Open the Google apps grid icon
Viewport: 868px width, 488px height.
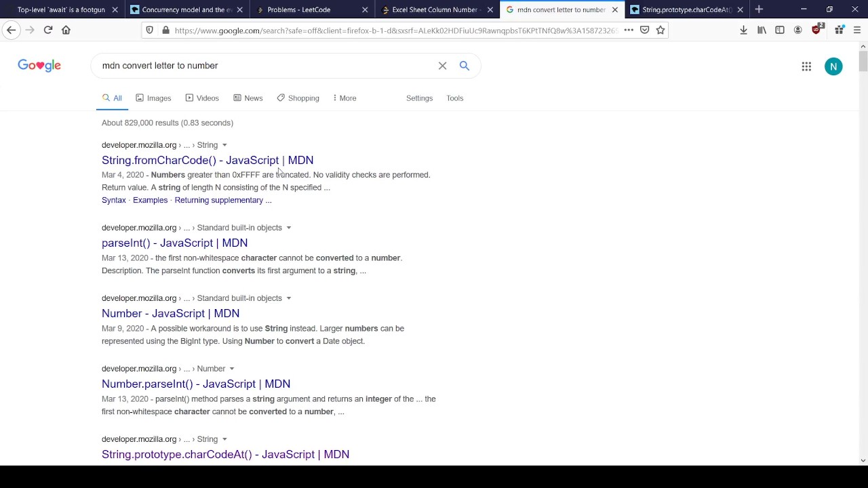(806, 66)
